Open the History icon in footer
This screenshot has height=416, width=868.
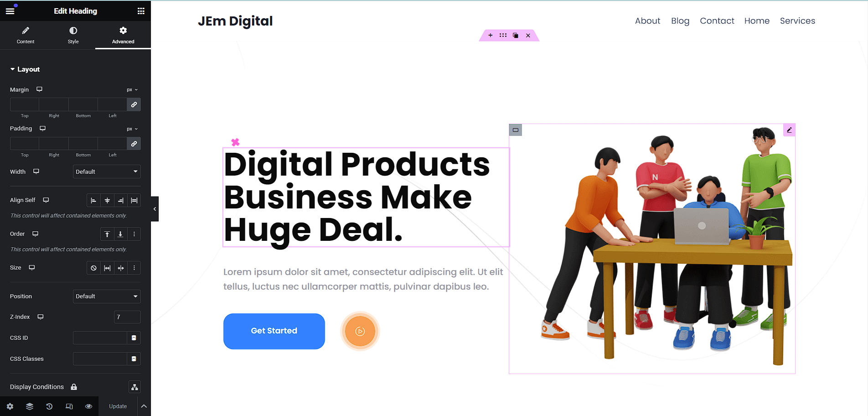[49, 406]
